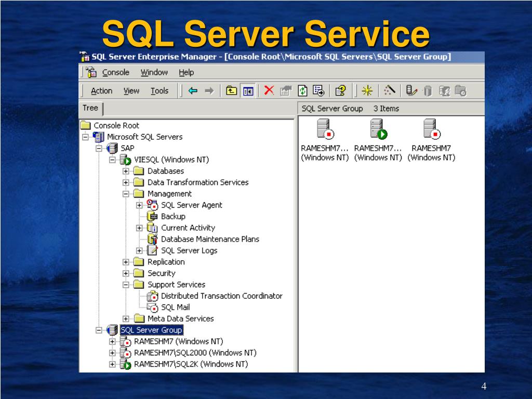This screenshot has height=399, width=532.
Task: Select the stopped RAMESHM7 server icon in right pane
Action: pyautogui.click(x=432, y=129)
